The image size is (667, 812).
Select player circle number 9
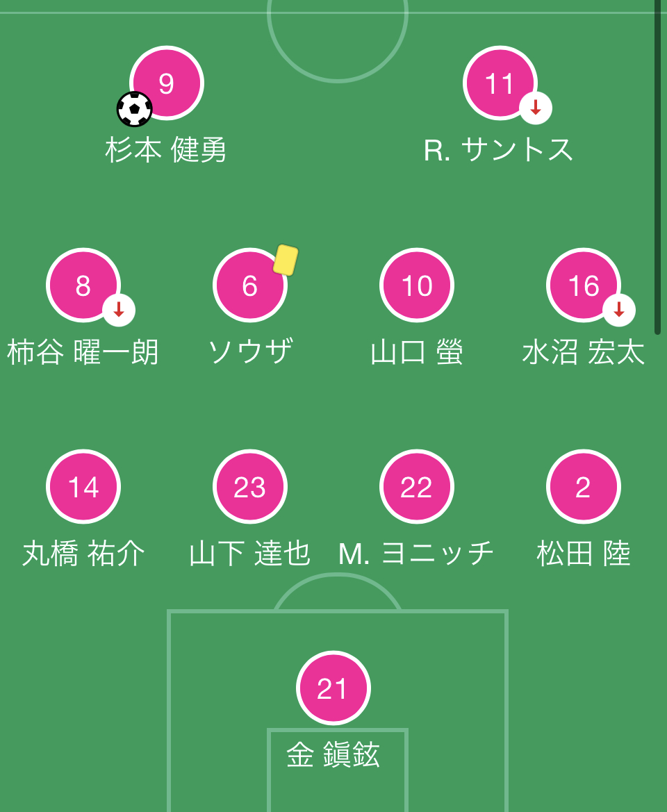167,83
